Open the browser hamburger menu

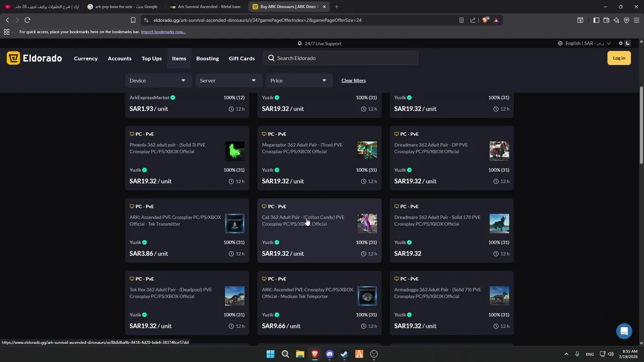pyautogui.click(x=637, y=20)
